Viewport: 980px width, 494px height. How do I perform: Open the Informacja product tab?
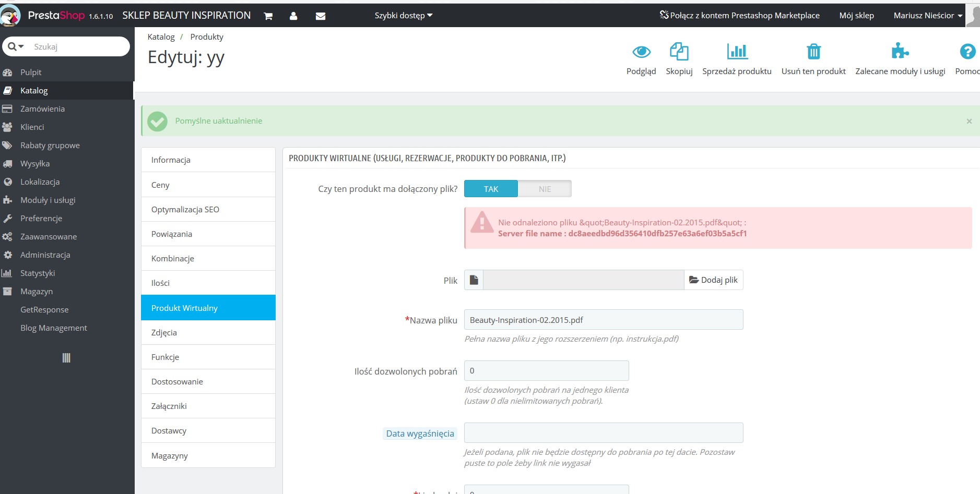[x=208, y=160]
